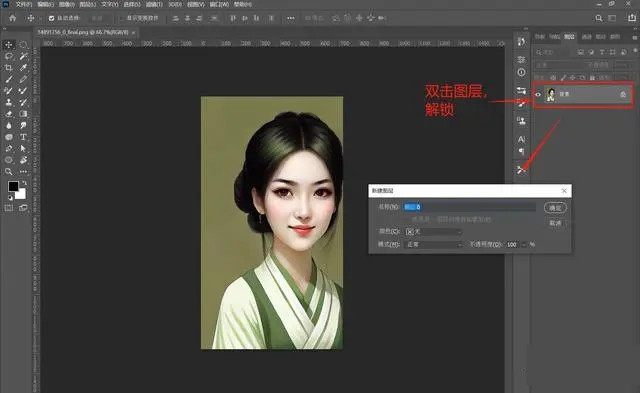
Task: Confirm the New Layer dialog with OK
Action: [x=555, y=208]
